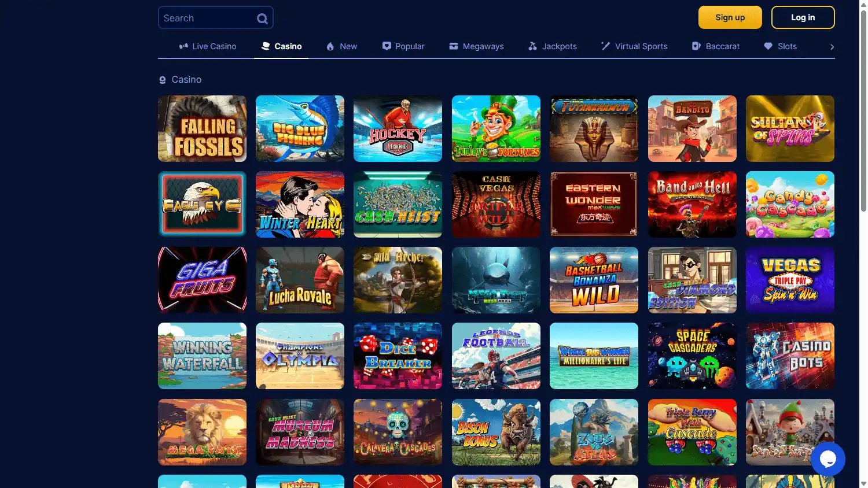Open the Millionaire's Life game tile

594,356
